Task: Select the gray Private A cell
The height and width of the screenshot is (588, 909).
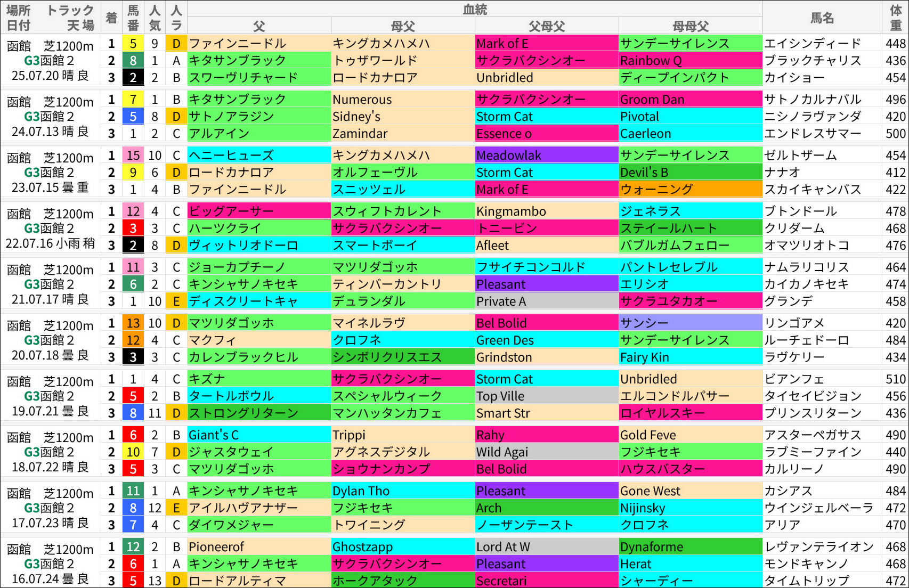Action: pos(547,301)
